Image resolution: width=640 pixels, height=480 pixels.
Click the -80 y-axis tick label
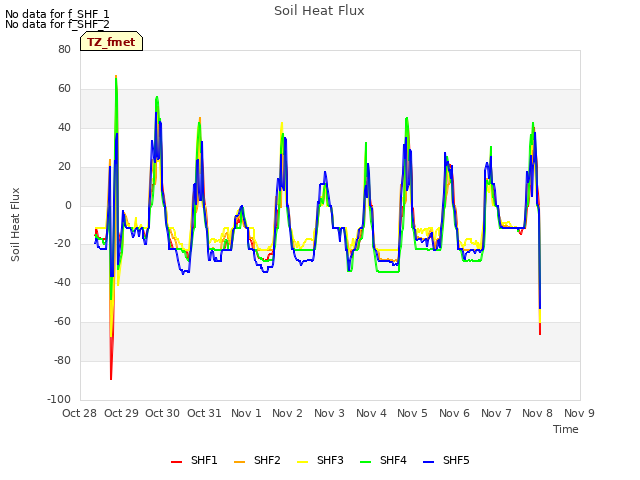point(62,361)
